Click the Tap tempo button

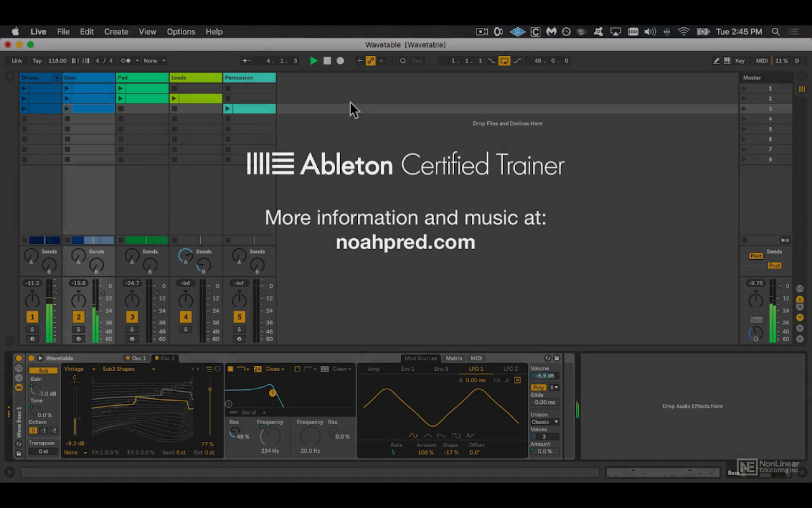point(37,61)
